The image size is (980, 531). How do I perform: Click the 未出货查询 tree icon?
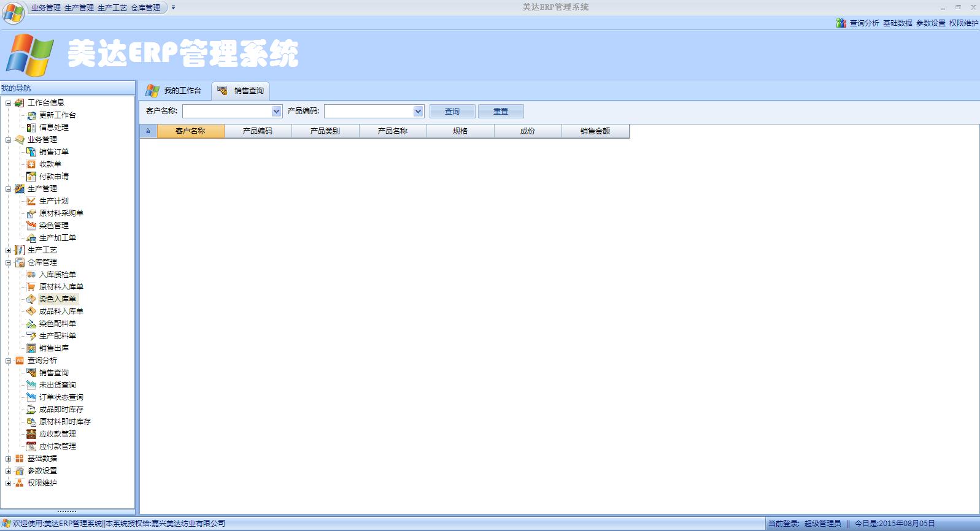tap(31, 385)
